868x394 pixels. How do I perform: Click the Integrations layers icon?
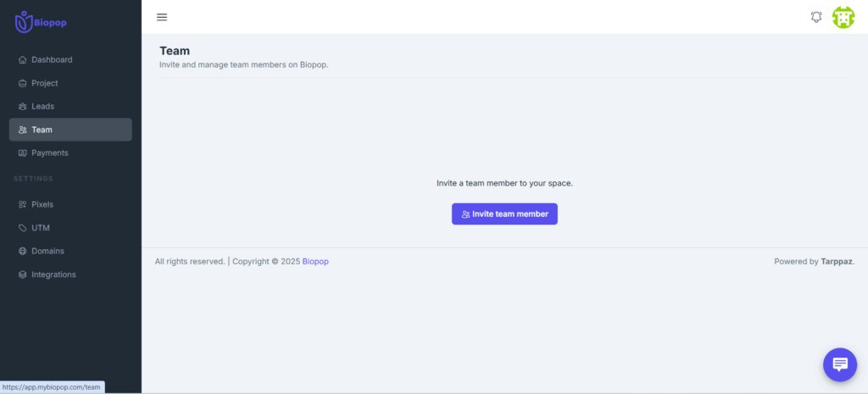click(x=23, y=275)
